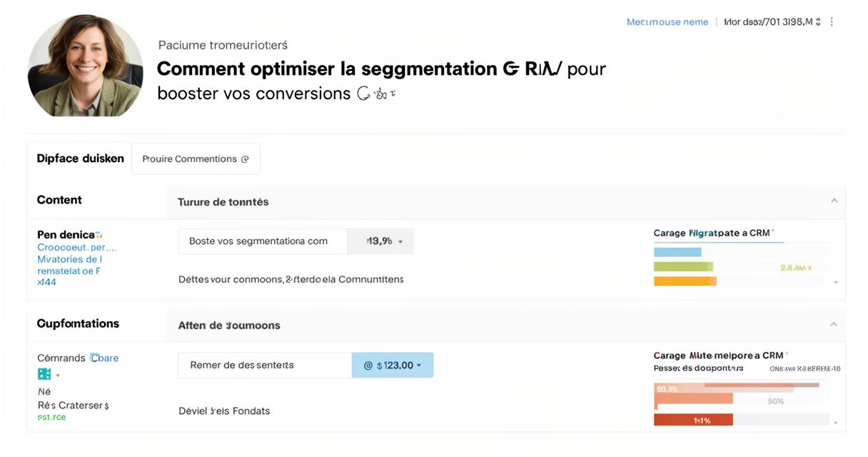Click the Remer de des senteits field
This screenshot has width=868, height=457.
coord(265,365)
